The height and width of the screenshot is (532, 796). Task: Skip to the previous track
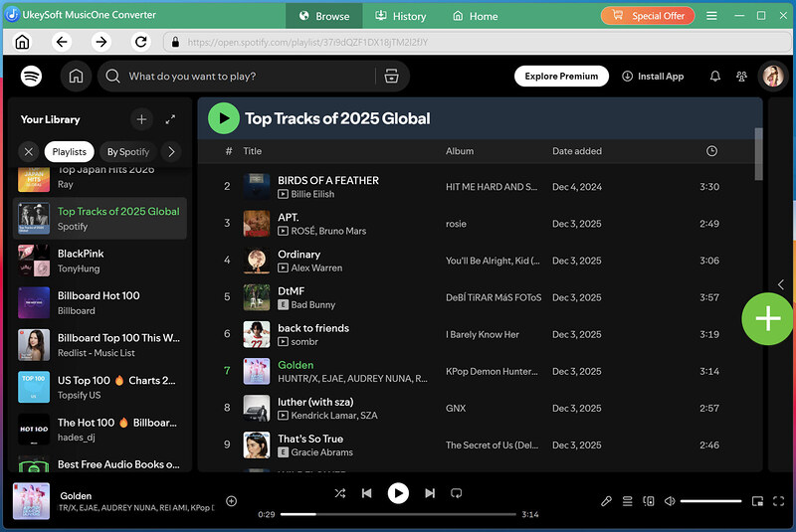366,493
